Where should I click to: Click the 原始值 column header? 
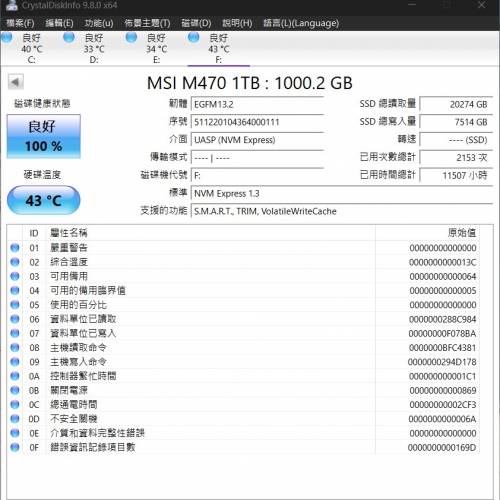click(x=462, y=233)
